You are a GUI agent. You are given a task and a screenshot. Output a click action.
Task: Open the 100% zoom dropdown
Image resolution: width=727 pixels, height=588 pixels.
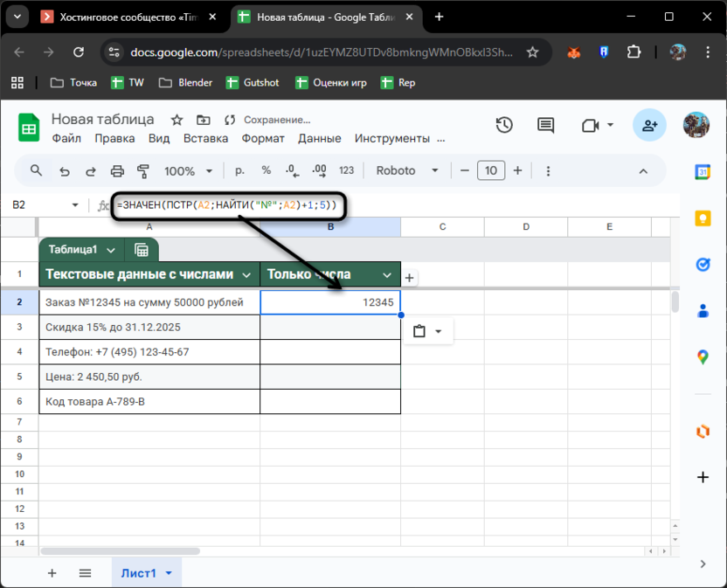(189, 171)
